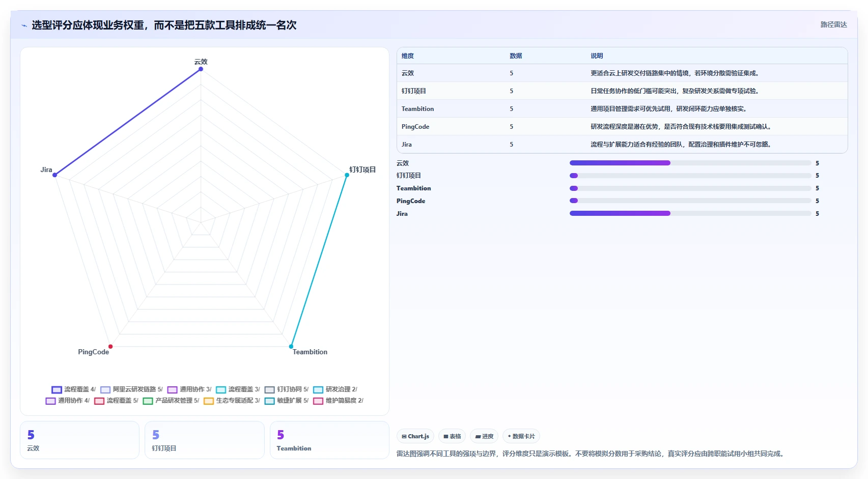Viewport: 868px width, 479px height.
Task: Toggle the 阿里云研发链路 5/ legend dataset
Action: pos(131,389)
